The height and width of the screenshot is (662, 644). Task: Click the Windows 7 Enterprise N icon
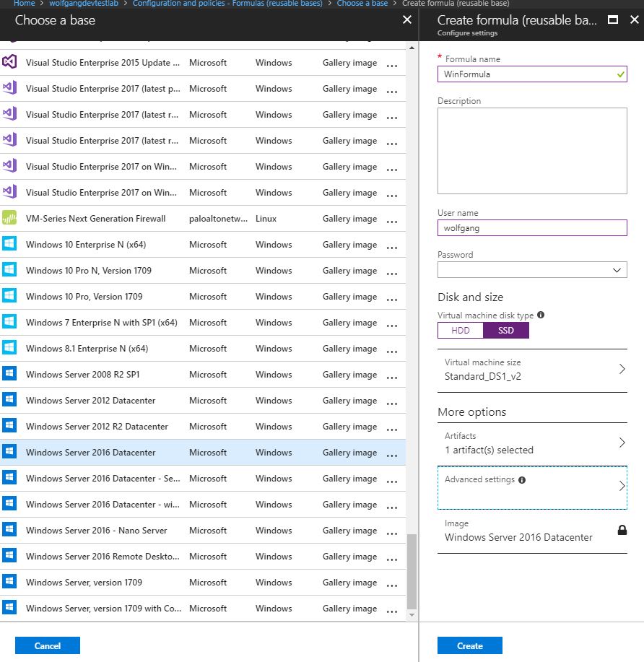pyautogui.click(x=9, y=322)
